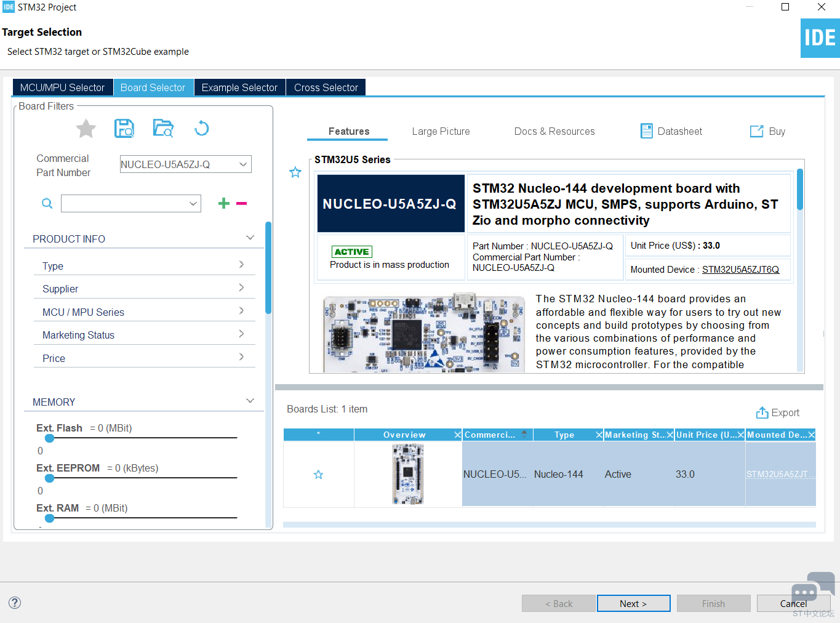Adjust the Ext. Flash slider handle
The image size is (840, 623).
[50, 438]
